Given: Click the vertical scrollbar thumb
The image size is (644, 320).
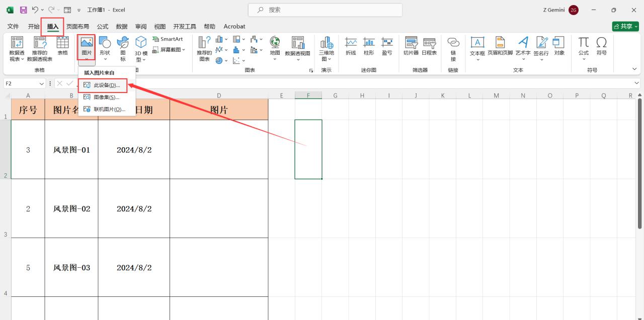Looking at the screenshot, I should coord(640,163).
